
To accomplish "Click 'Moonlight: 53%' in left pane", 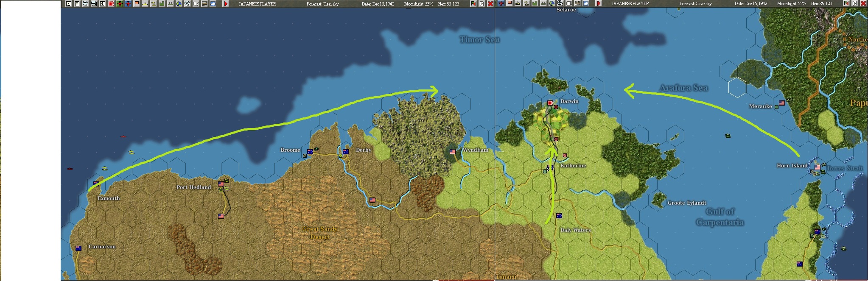I will (x=419, y=4).
